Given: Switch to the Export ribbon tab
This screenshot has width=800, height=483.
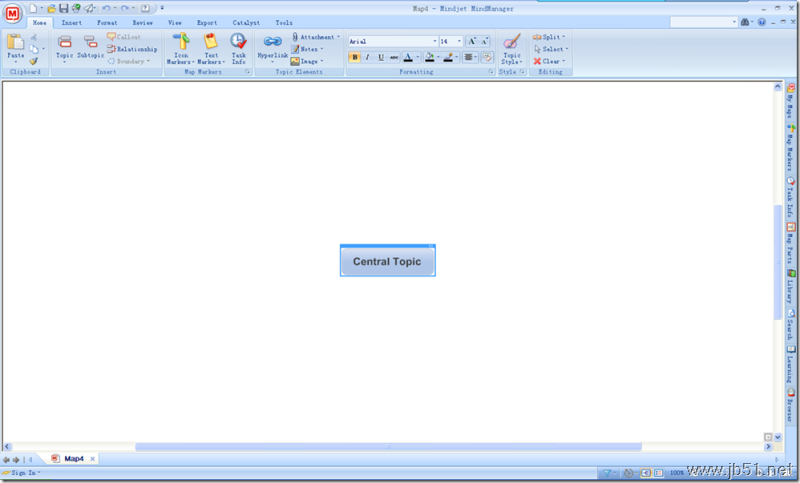Looking at the screenshot, I should coord(207,22).
